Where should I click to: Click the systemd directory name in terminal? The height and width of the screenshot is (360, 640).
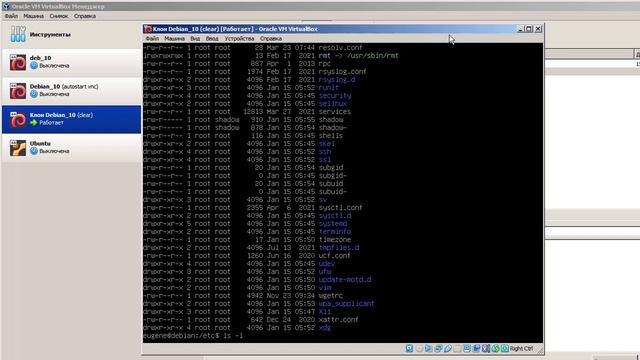click(333, 224)
